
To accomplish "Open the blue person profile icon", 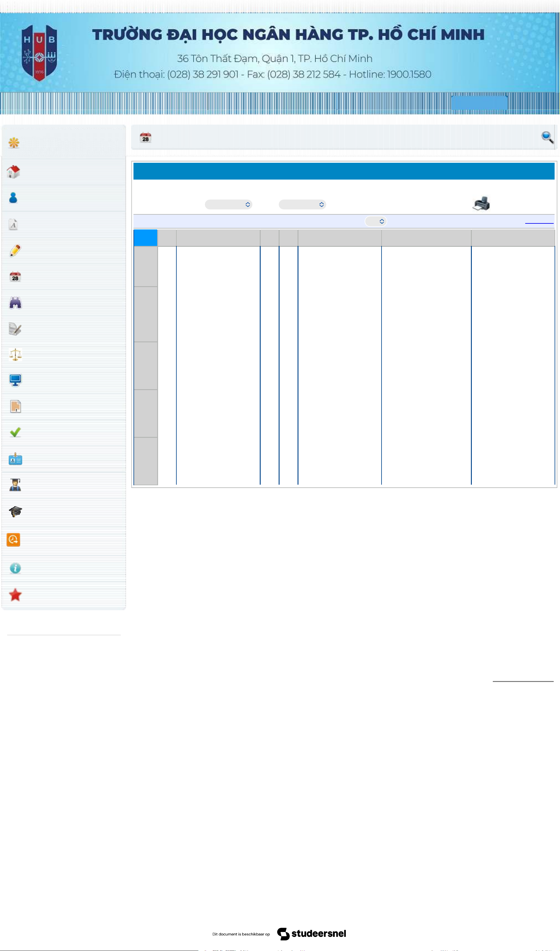I will pos(13,198).
